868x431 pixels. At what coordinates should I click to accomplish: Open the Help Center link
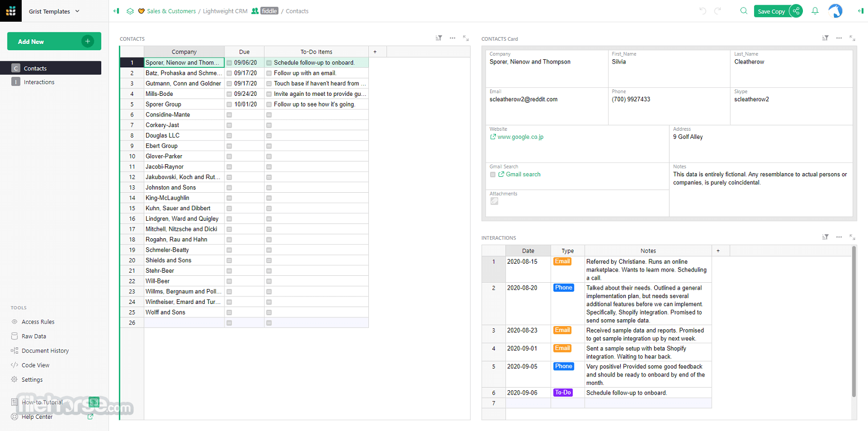click(x=37, y=417)
